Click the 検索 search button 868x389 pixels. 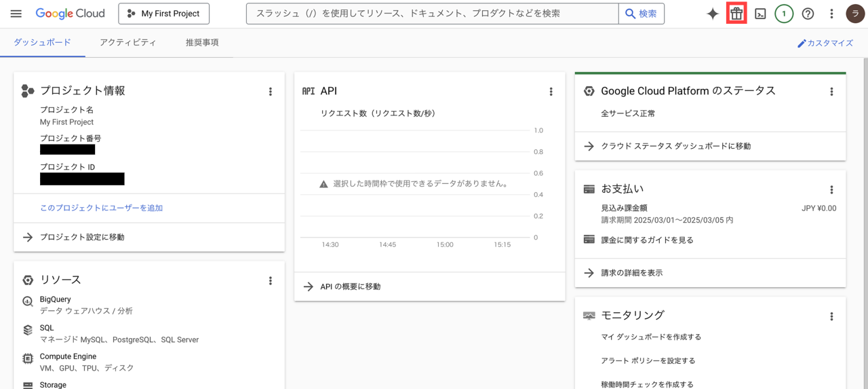pyautogui.click(x=641, y=14)
